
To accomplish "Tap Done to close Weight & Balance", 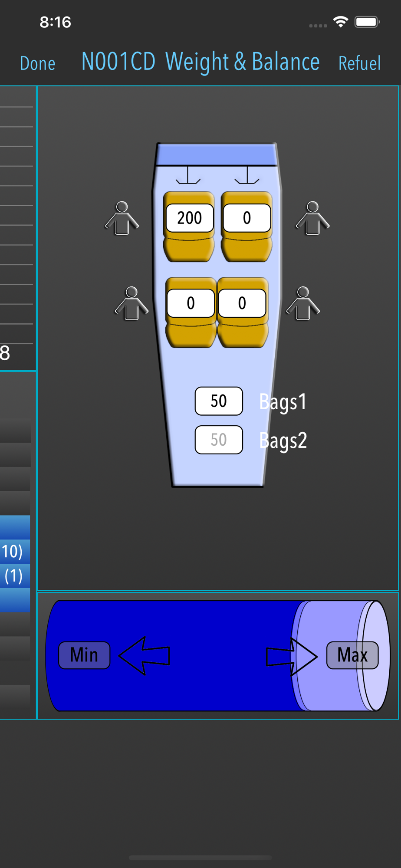I will tap(38, 63).
